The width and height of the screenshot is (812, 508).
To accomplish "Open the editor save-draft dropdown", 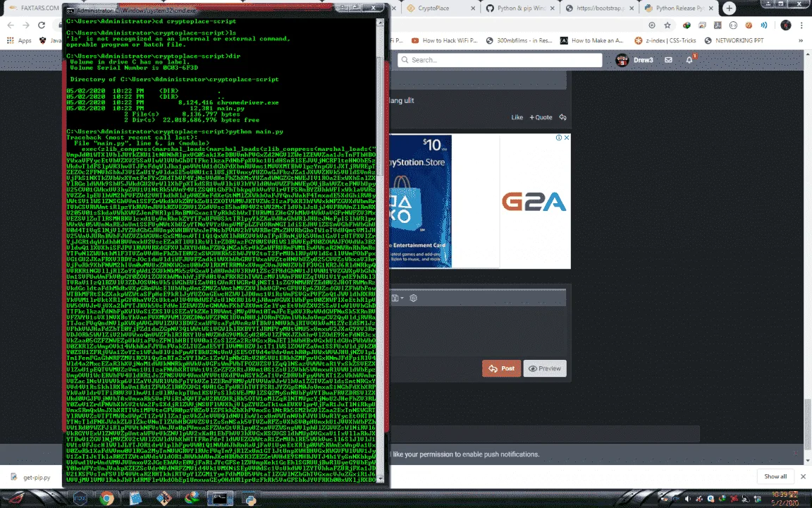I will (398, 298).
